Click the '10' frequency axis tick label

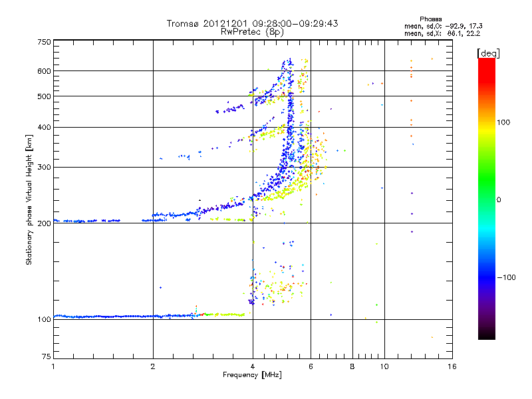click(x=384, y=366)
